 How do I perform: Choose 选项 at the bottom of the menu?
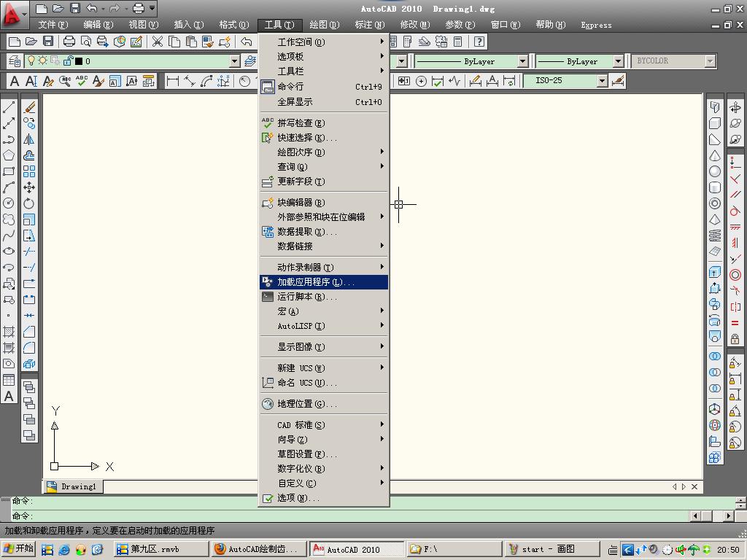[x=325, y=498]
